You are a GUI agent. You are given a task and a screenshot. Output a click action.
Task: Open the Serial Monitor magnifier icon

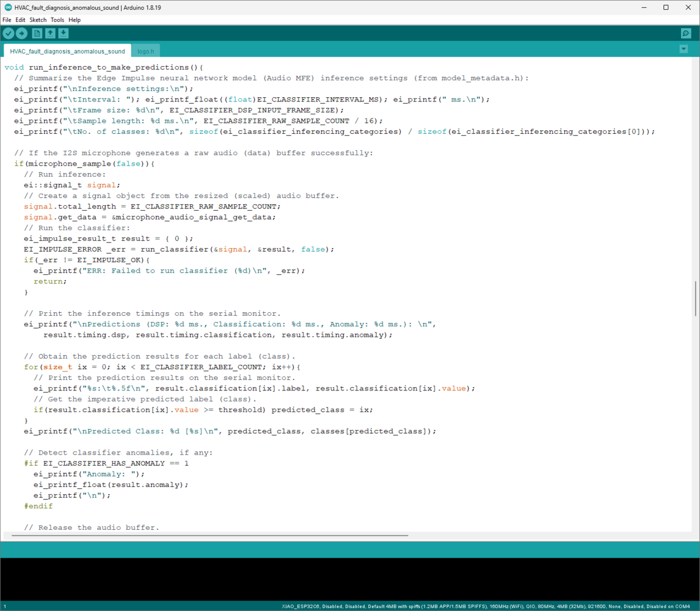686,34
